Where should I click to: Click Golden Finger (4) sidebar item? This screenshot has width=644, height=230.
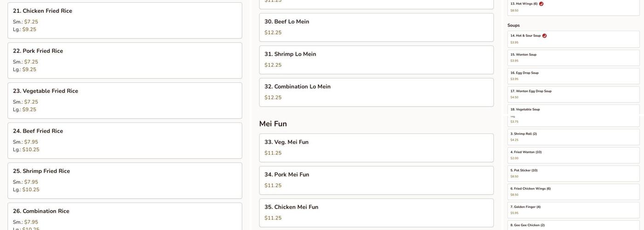[573, 210]
